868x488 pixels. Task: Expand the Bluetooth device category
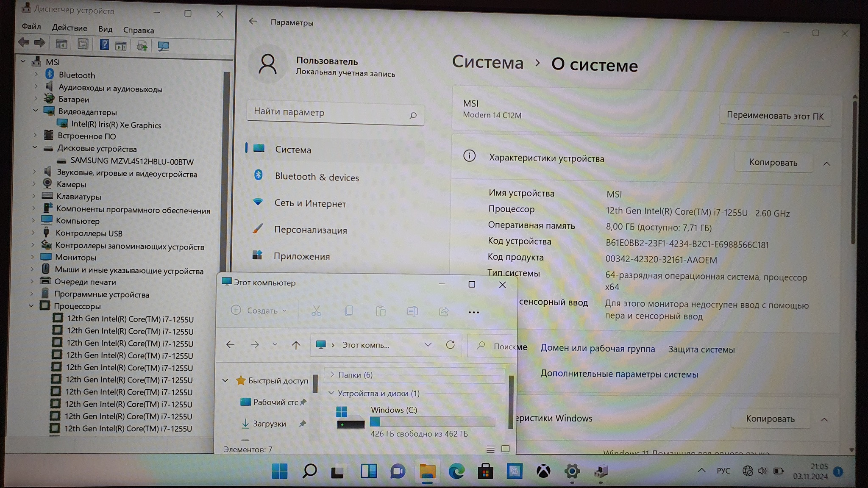point(36,75)
